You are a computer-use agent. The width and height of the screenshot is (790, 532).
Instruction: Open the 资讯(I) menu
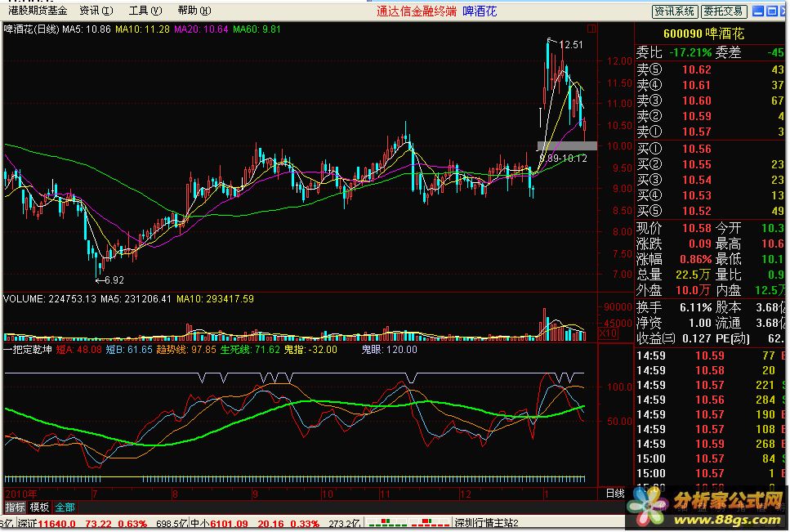[96, 11]
